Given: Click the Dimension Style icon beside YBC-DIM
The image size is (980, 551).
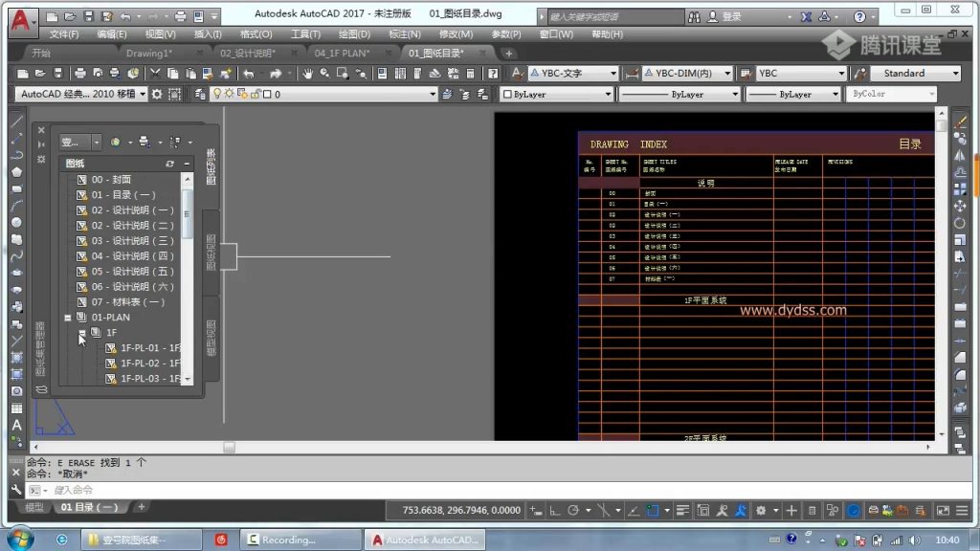Looking at the screenshot, I should click(632, 74).
